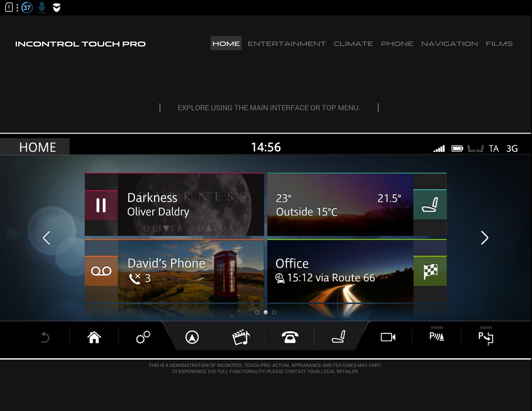Screen dimensions: 532x411
Task: Click the InControl Touch Pro logo
Action: [x=80, y=44]
